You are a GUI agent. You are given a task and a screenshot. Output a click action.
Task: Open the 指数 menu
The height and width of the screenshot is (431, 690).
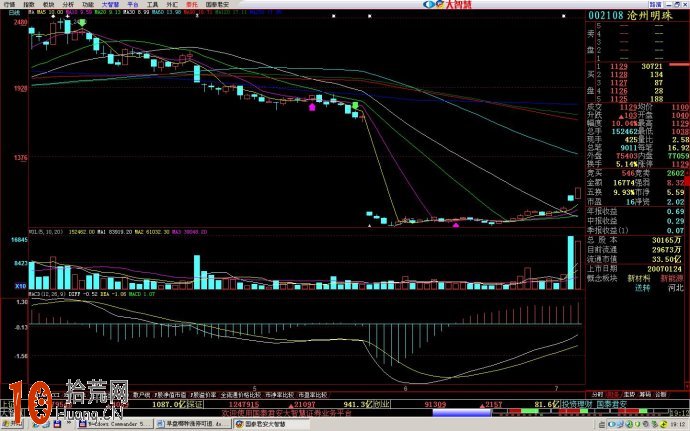29,4
